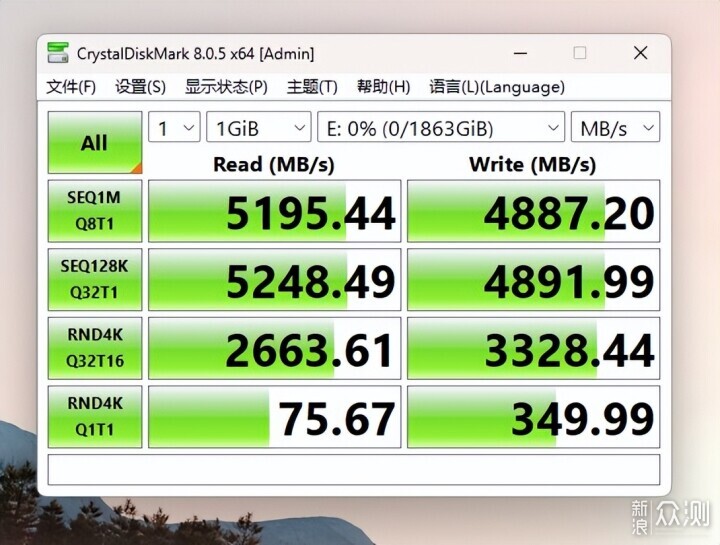Open the 帮助(H) menu
The image size is (720, 545).
(383, 87)
